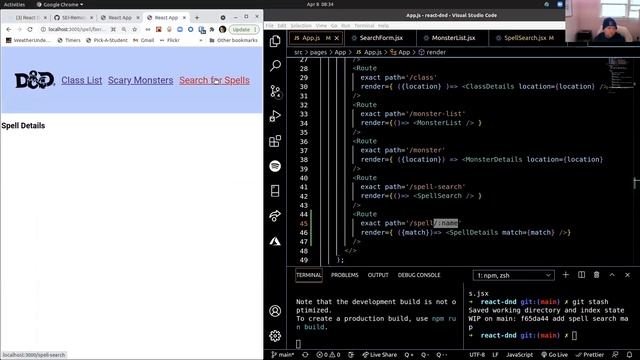The width and height of the screenshot is (640, 360).
Task: Click UTF-8 encoding in status bar
Action: point(477,355)
